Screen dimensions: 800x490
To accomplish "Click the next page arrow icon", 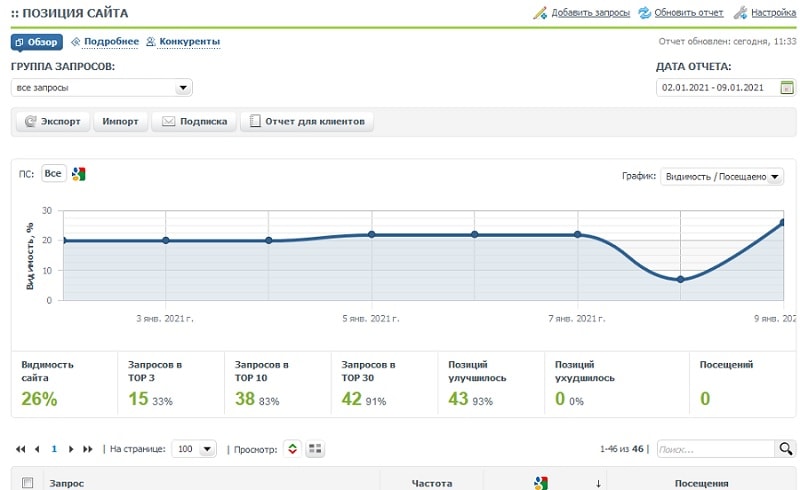I will pyautogui.click(x=71, y=450).
